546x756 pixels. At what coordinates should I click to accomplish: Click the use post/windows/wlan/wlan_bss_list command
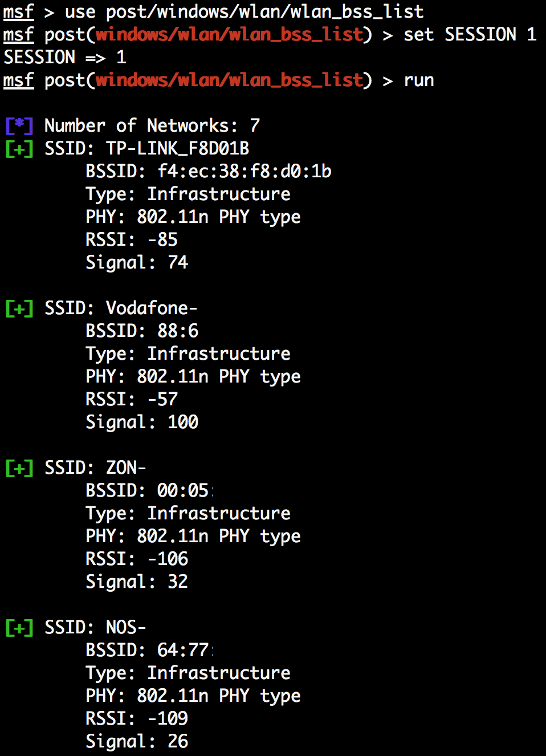[245, 12]
